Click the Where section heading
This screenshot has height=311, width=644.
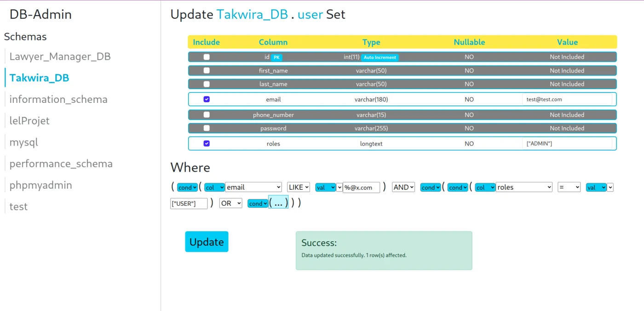click(190, 167)
